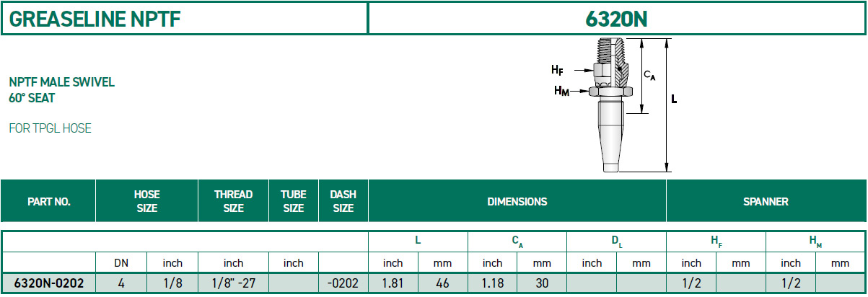Select the 6320N product code header
Image resolution: width=868 pixels, height=297 pixels.
[x=615, y=19]
